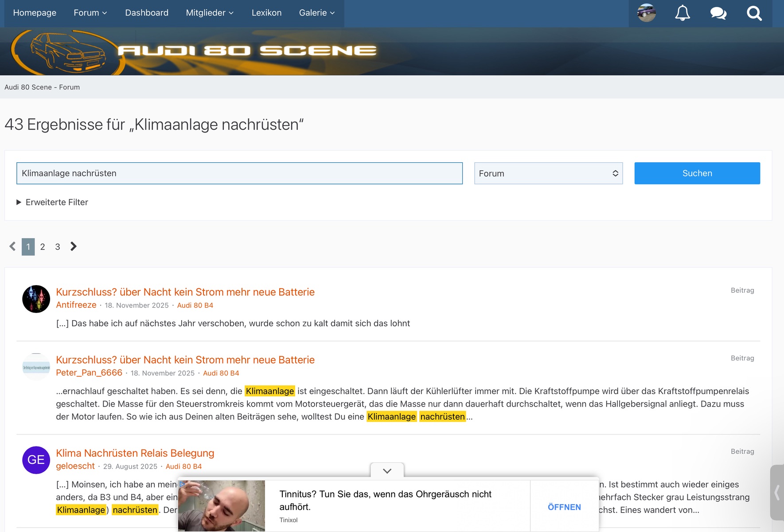The image size is (784, 532).
Task: Go to next results page arrow
Action: pos(74,246)
